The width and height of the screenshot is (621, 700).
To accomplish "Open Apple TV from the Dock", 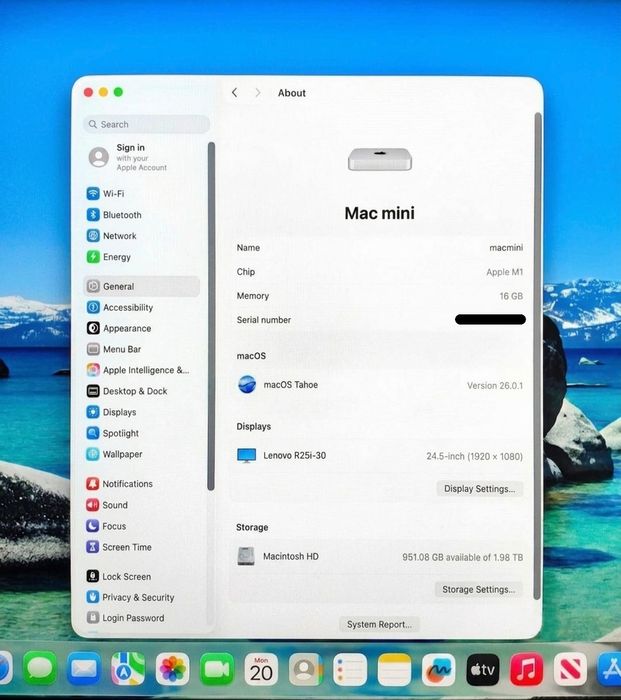I will pyautogui.click(x=483, y=669).
